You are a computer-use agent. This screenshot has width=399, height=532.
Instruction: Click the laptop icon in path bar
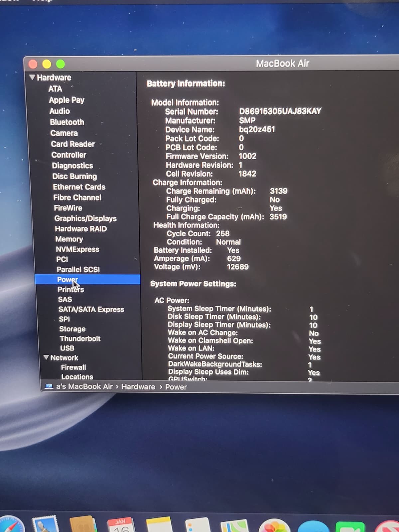click(x=49, y=387)
